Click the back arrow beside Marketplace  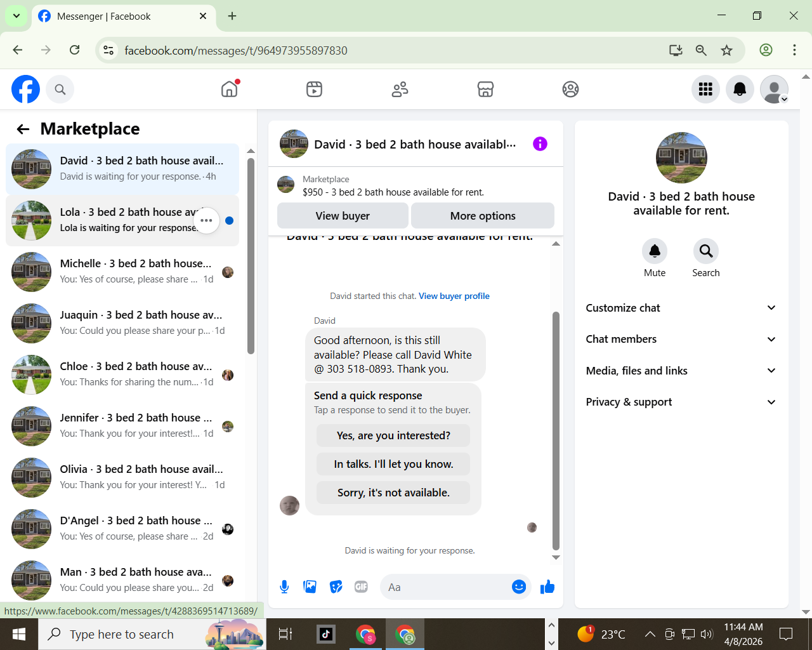click(x=23, y=129)
